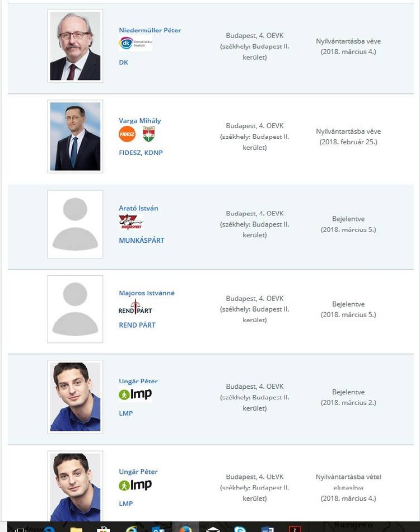The width and height of the screenshot is (420, 532).
Task: Open Word from the taskbar
Action: pyautogui.click(x=268, y=529)
